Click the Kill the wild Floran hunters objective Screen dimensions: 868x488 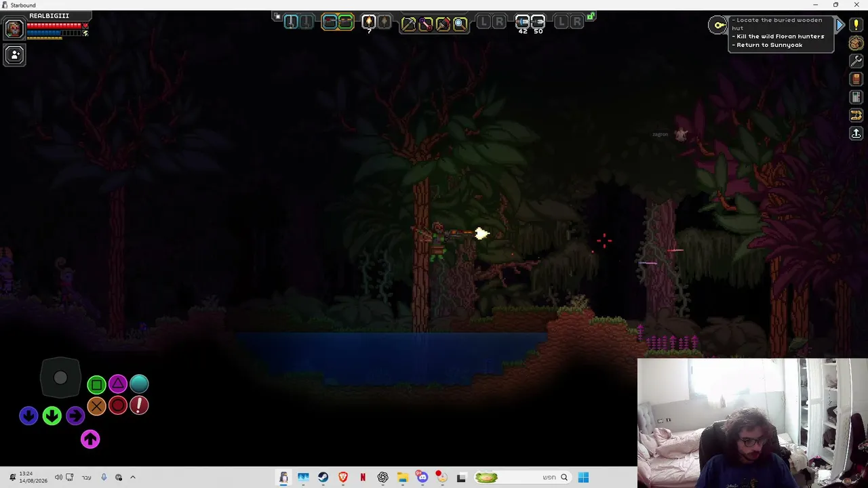tap(778, 37)
